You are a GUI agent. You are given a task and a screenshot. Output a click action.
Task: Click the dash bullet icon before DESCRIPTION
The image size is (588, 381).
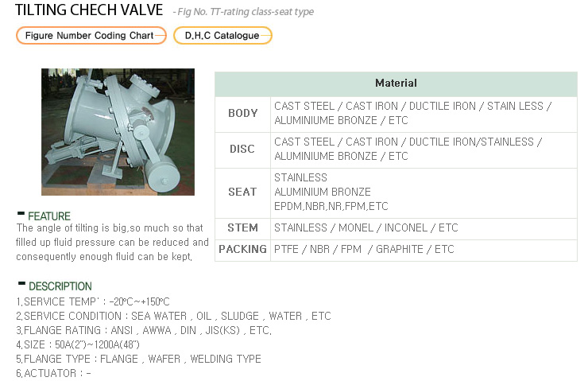[21, 284]
